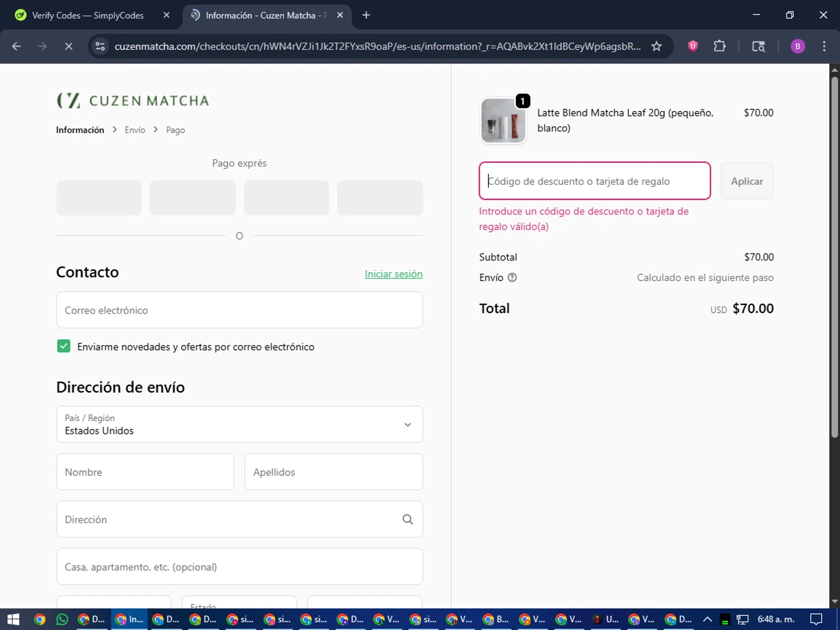840x630 pixels.
Task: Click the Calculado en el siguiente paso text
Action: coord(705,277)
